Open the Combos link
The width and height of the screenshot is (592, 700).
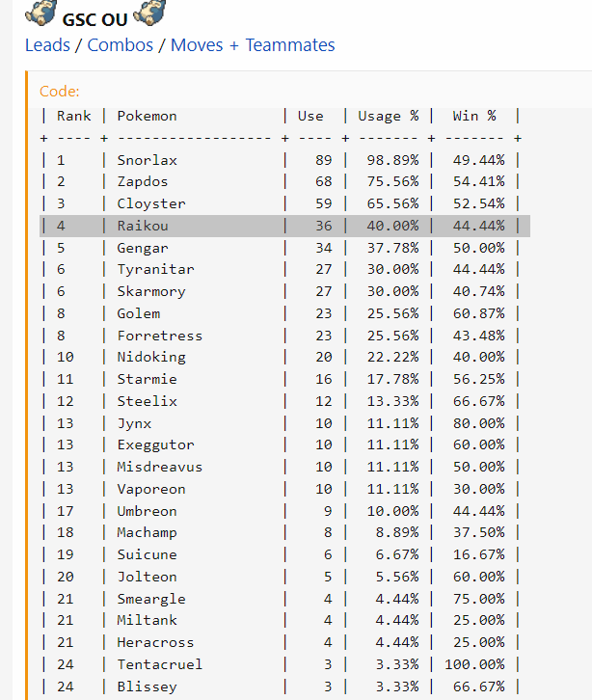pos(121,45)
